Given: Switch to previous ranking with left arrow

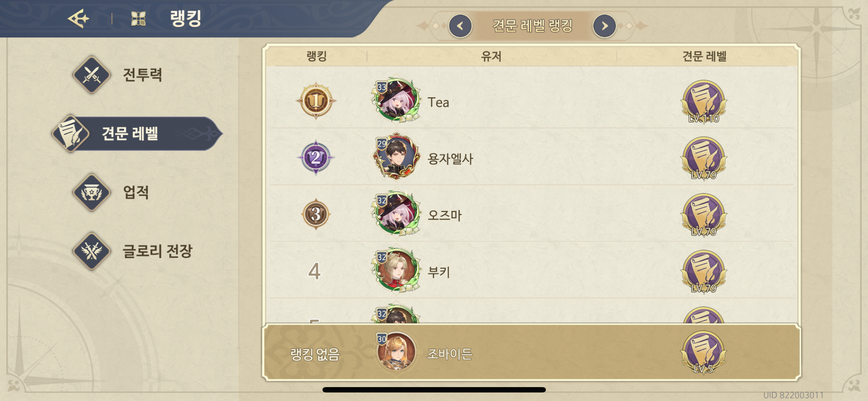Looking at the screenshot, I should click(x=460, y=26).
